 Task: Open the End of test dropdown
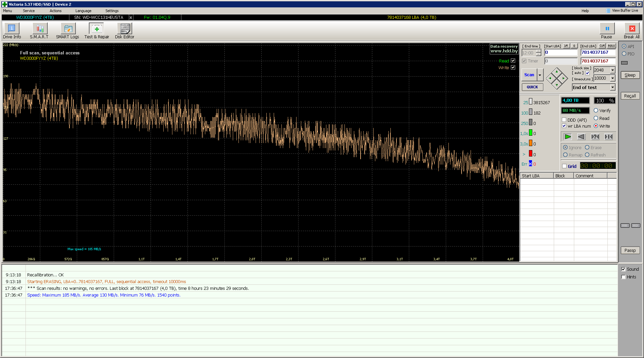612,87
